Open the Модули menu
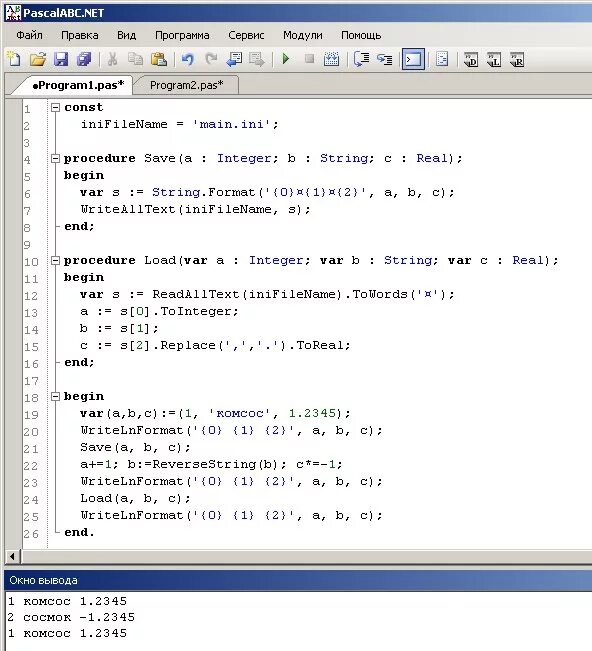The image size is (592, 651). click(303, 35)
